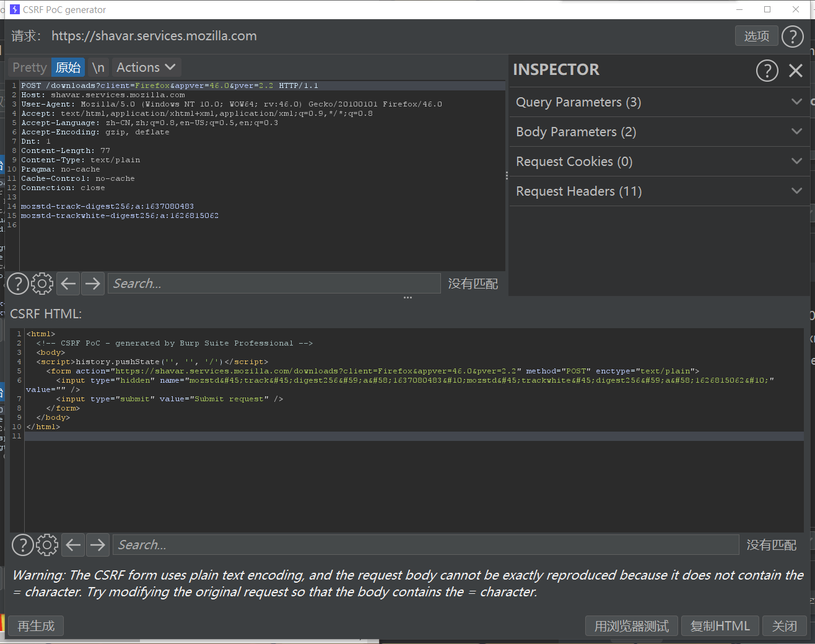Viewport: 815px width, 644px height.
Task: Open help for the CSRF PoC generator header
Action: (x=793, y=37)
